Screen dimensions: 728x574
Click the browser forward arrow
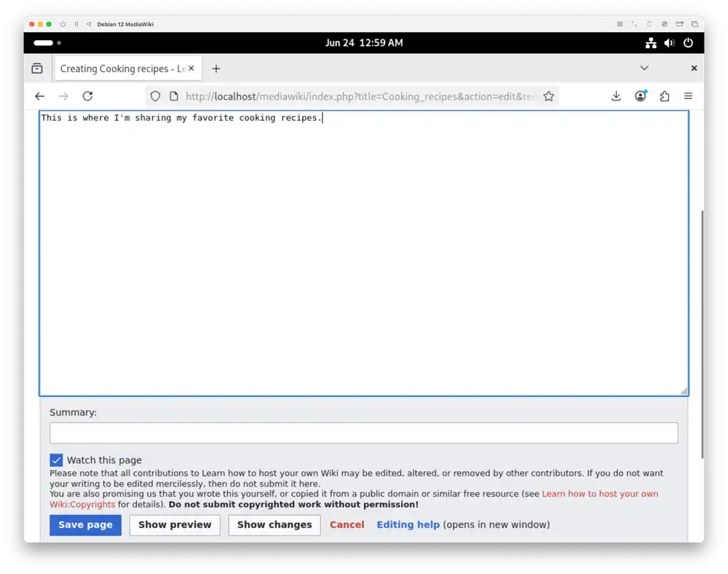(63, 96)
